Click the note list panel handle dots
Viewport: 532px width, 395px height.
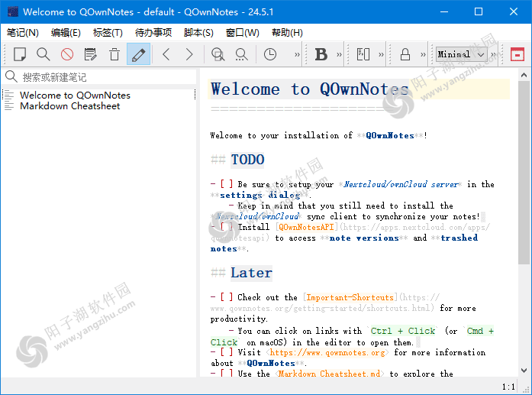[195, 95]
